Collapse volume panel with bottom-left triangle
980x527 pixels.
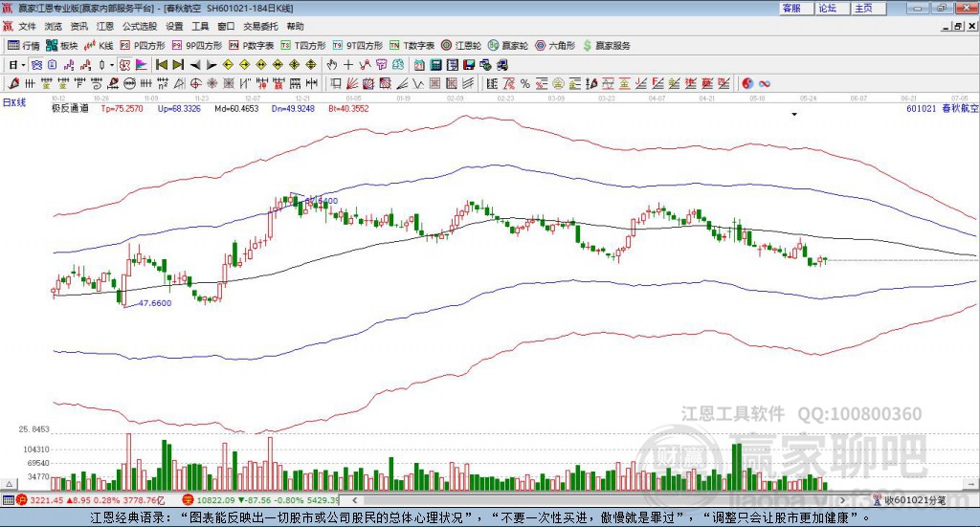point(9,485)
